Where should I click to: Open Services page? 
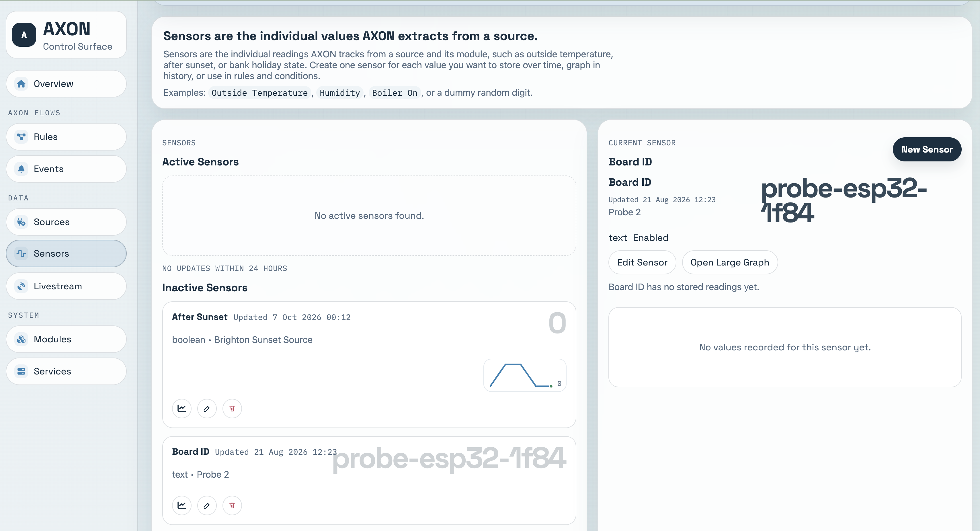66,371
